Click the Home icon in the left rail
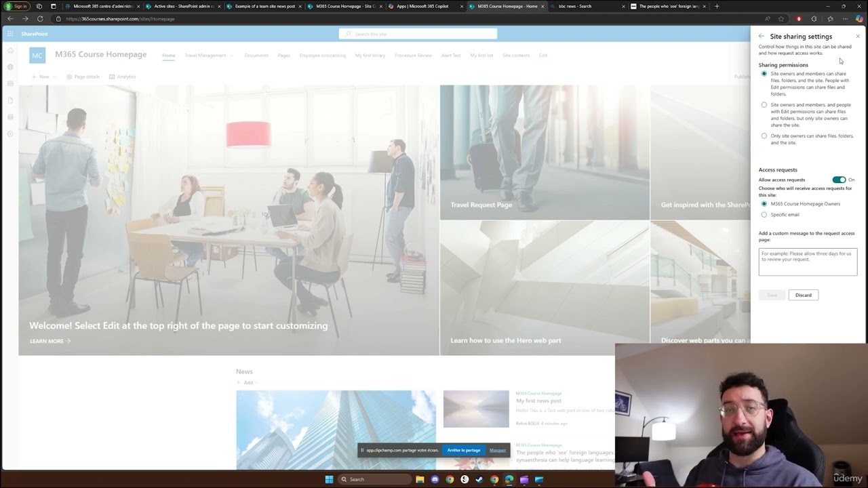This screenshot has height=488, width=868. (10, 51)
